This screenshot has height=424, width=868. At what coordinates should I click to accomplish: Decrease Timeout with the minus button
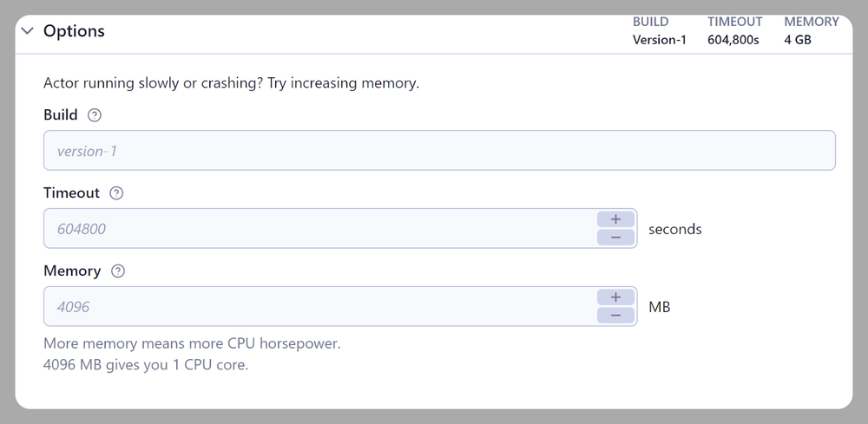pyautogui.click(x=616, y=238)
